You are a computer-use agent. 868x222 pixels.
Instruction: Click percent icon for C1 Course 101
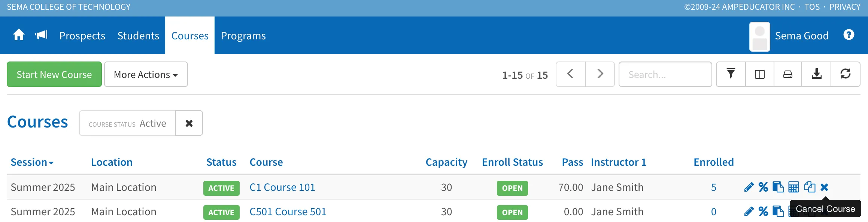point(763,187)
